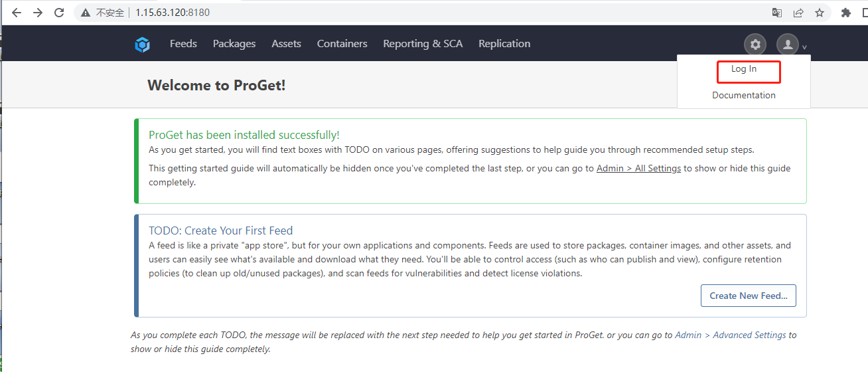
Task: Click the Create New Feed button
Action: pos(749,296)
